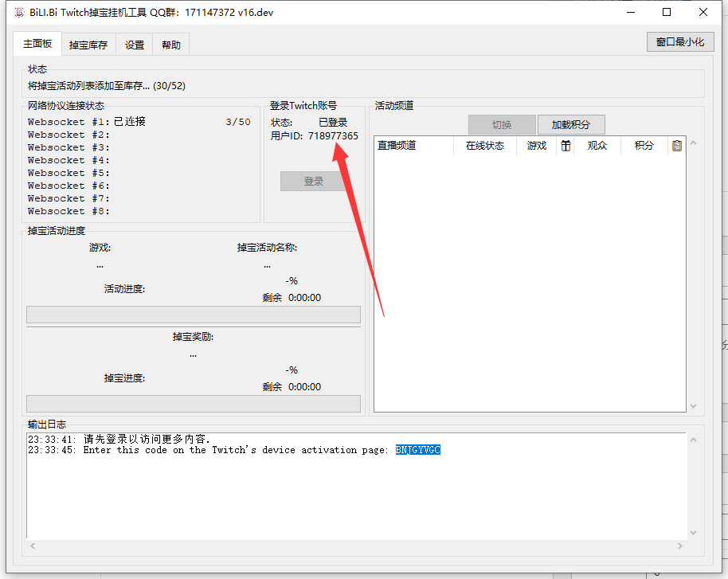
Task: Open the 设置 tab
Action: click(133, 44)
